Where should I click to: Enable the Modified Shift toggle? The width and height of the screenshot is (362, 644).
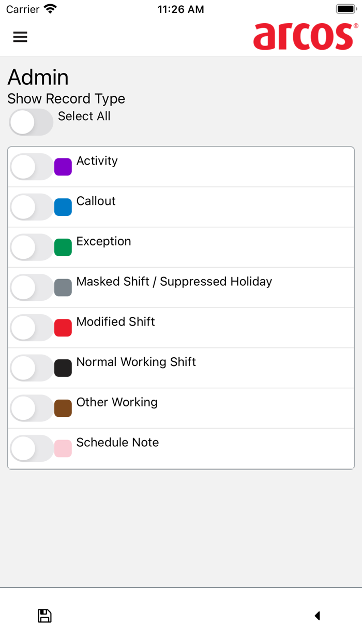point(31,328)
